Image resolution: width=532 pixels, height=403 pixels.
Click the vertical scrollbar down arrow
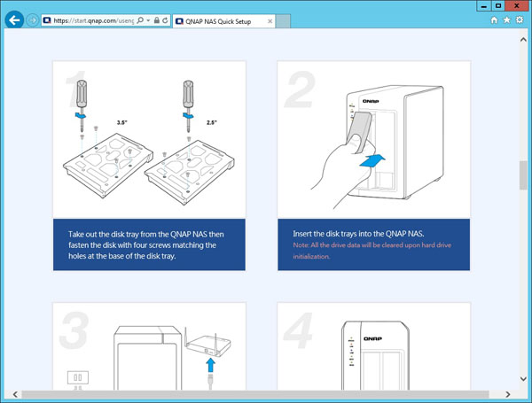[x=523, y=379]
